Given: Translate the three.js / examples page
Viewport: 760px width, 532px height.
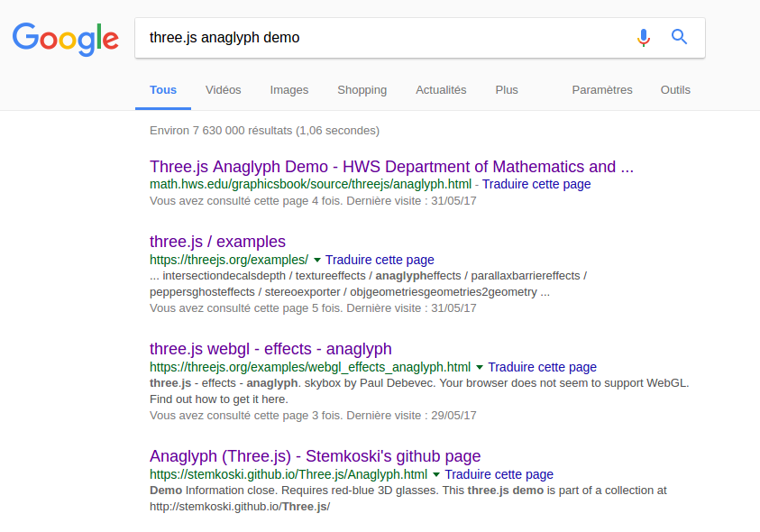Looking at the screenshot, I should click(x=380, y=260).
